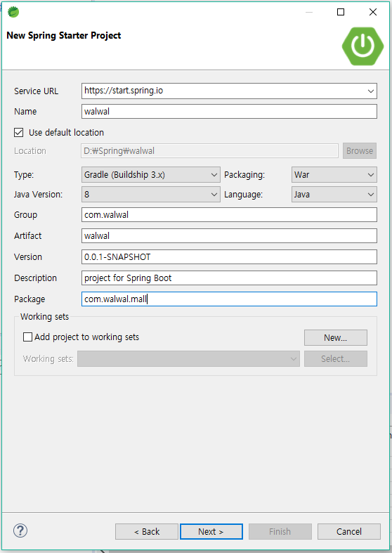This screenshot has height=553, width=392.
Task: Click the Service URL label
Action: 36,91
